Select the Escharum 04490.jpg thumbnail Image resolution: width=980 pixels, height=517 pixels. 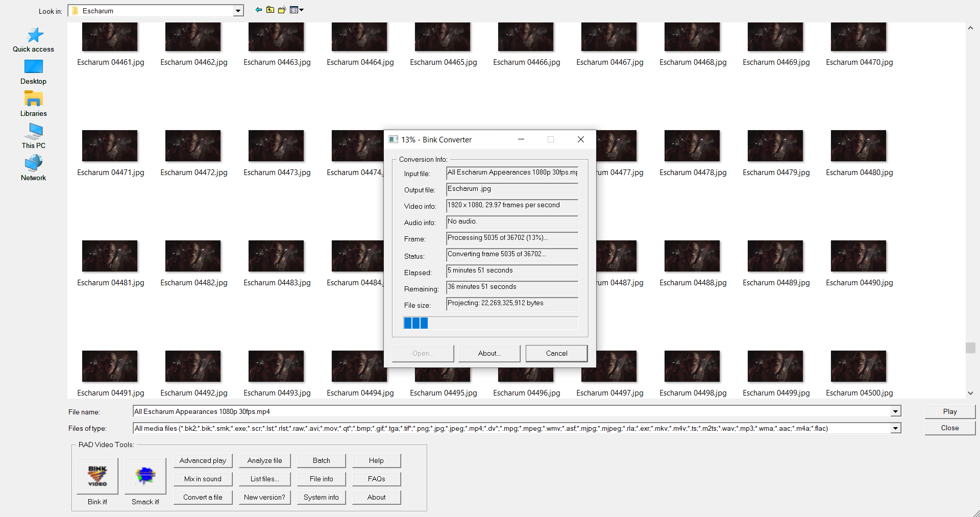859,256
